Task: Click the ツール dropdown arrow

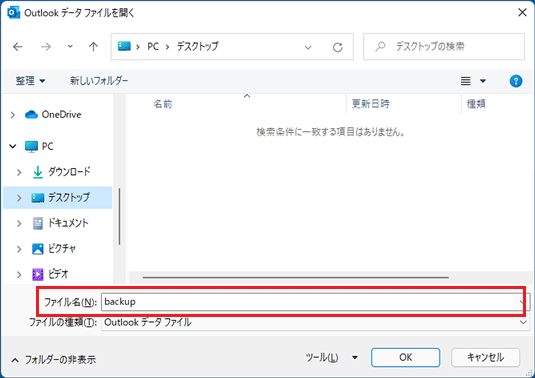Action: coord(355,358)
